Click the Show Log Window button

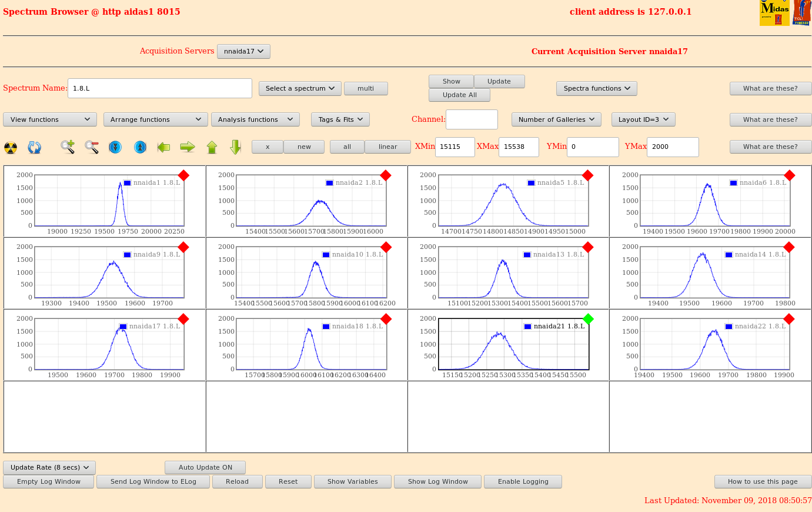click(x=438, y=481)
